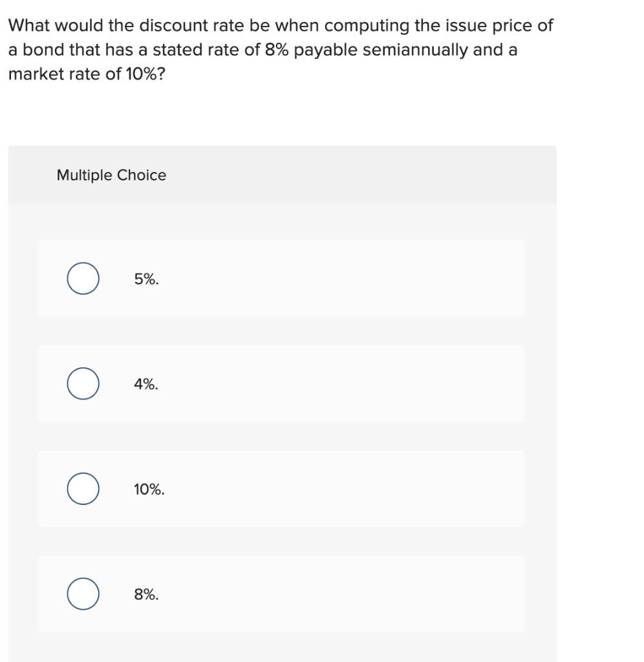
Task: Click the fourth answer option card
Action: 281,593
